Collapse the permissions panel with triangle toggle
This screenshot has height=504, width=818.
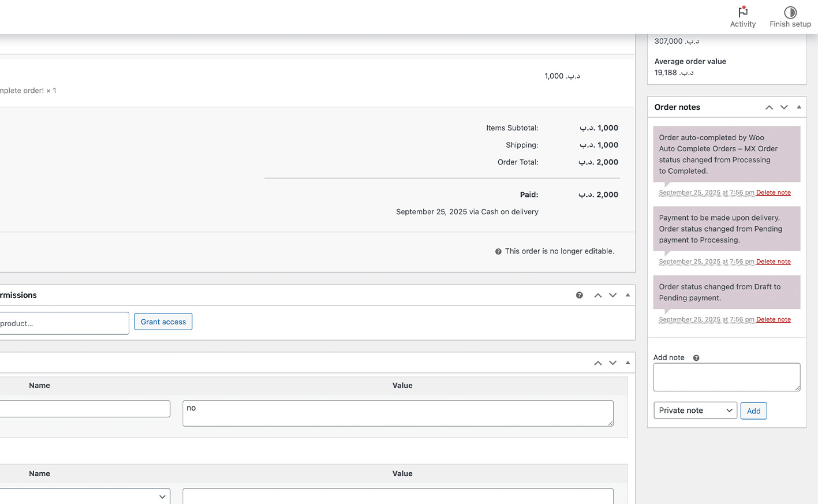coord(627,295)
